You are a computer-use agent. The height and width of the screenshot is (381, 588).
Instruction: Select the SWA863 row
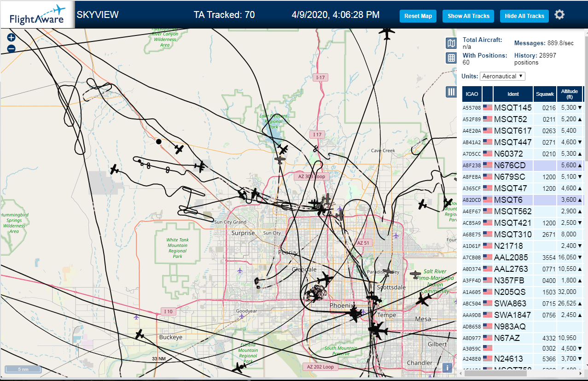(523, 304)
